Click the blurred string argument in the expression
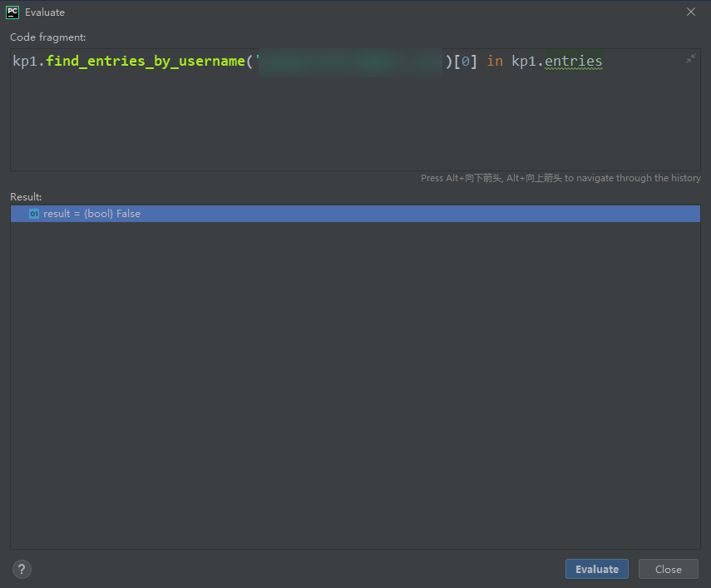Screen dimensions: 711x588 (349, 61)
